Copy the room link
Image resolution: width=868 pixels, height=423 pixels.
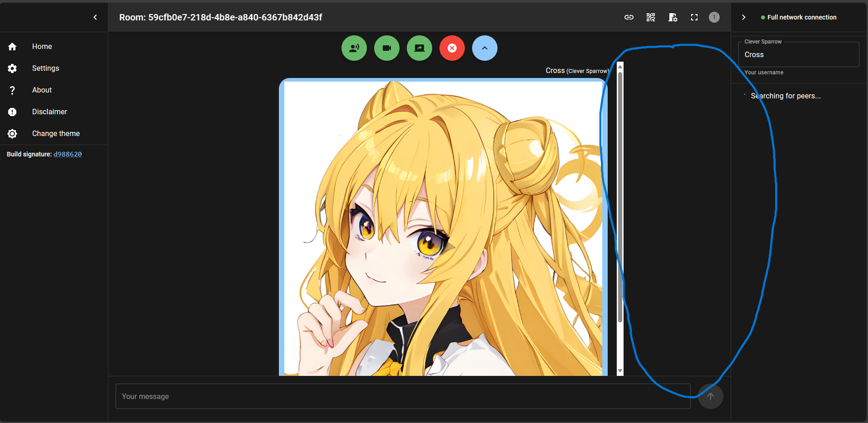click(x=629, y=17)
